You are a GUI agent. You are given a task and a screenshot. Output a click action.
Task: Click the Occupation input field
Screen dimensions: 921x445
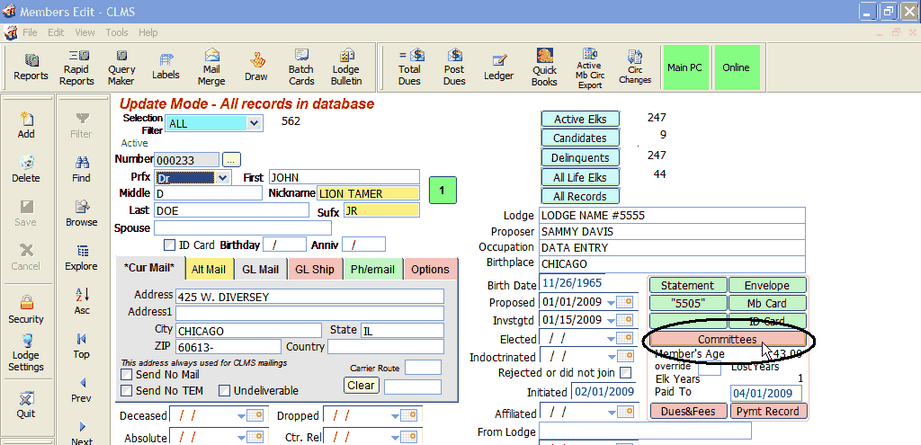click(x=671, y=246)
